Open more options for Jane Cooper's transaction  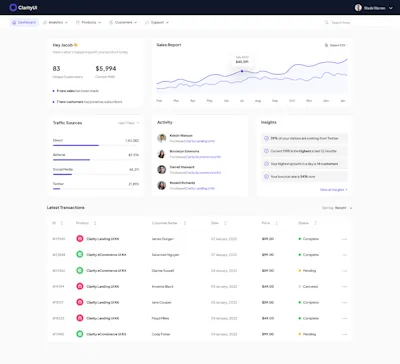pyautogui.click(x=344, y=303)
